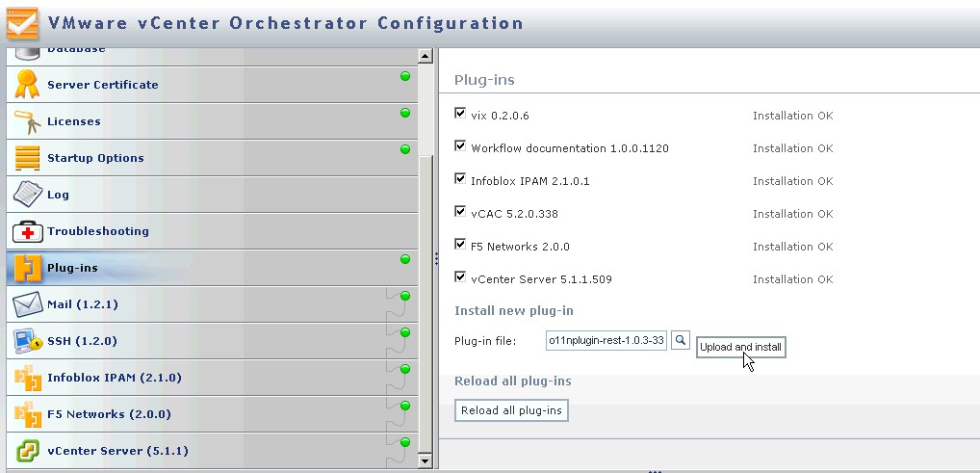
Task: Open the Plug-ins section in sidebar
Action: (x=72, y=268)
